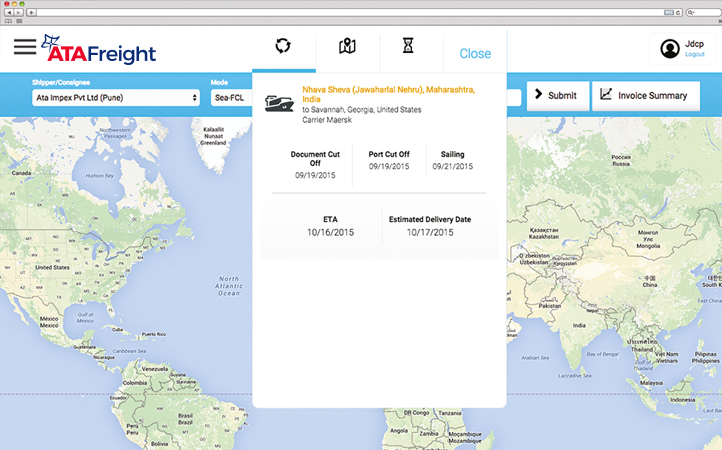Image resolution: width=722 pixels, height=450 pixels.
Task: Click the new tab plus button
Action: point(33,12)
